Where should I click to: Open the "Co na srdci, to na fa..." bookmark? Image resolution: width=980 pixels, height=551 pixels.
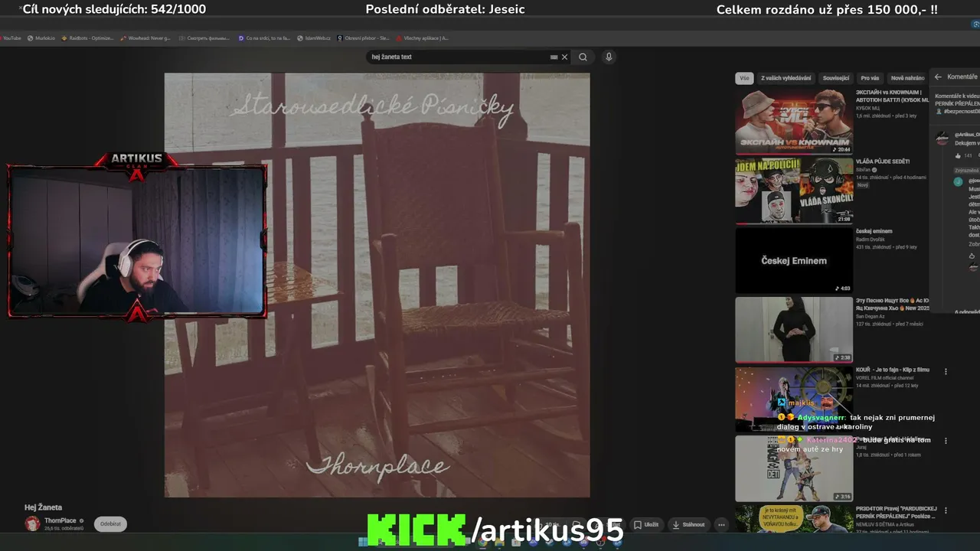coord(264,37)
